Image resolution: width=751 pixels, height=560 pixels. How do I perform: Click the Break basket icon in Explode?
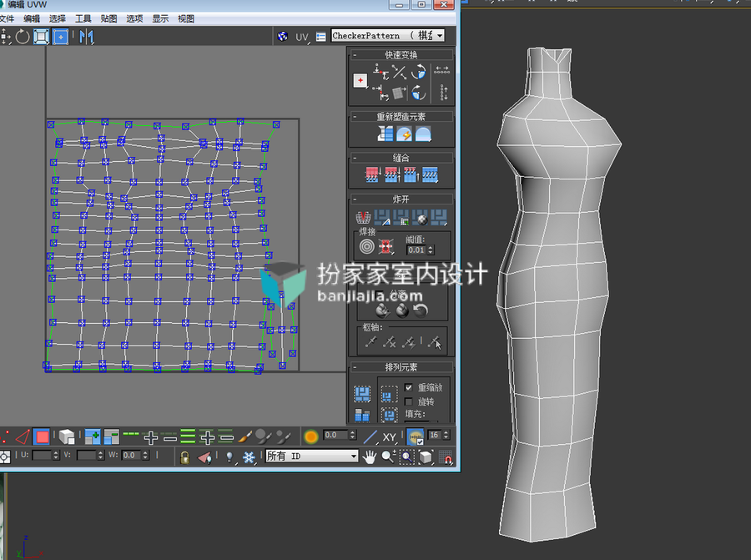pos(364,218)
